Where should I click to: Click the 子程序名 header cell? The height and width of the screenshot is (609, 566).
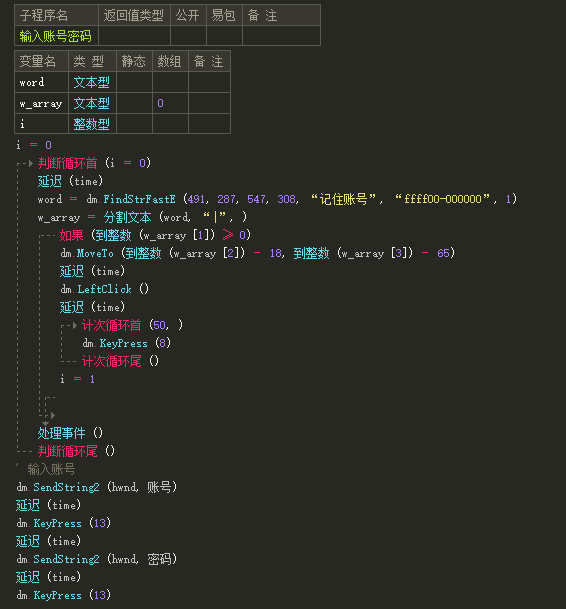[56, 16]
